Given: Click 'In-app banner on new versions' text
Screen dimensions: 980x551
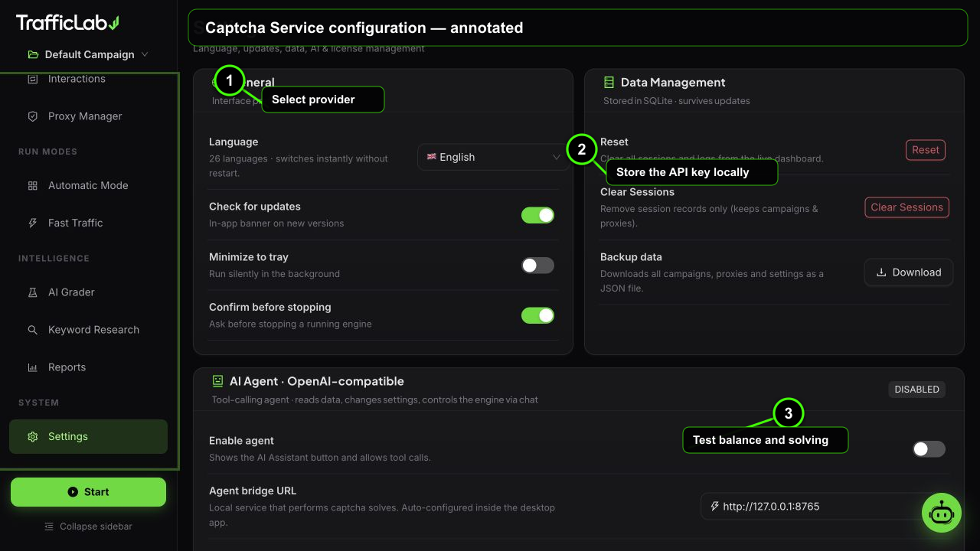Looking at the screenshot, I should pos(276,223).
